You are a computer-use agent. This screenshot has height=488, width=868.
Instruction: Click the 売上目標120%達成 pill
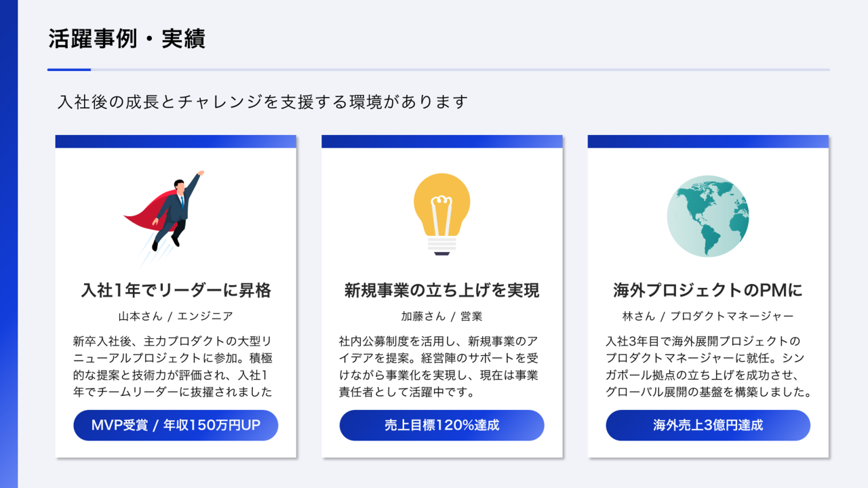(x=441, y=425)
